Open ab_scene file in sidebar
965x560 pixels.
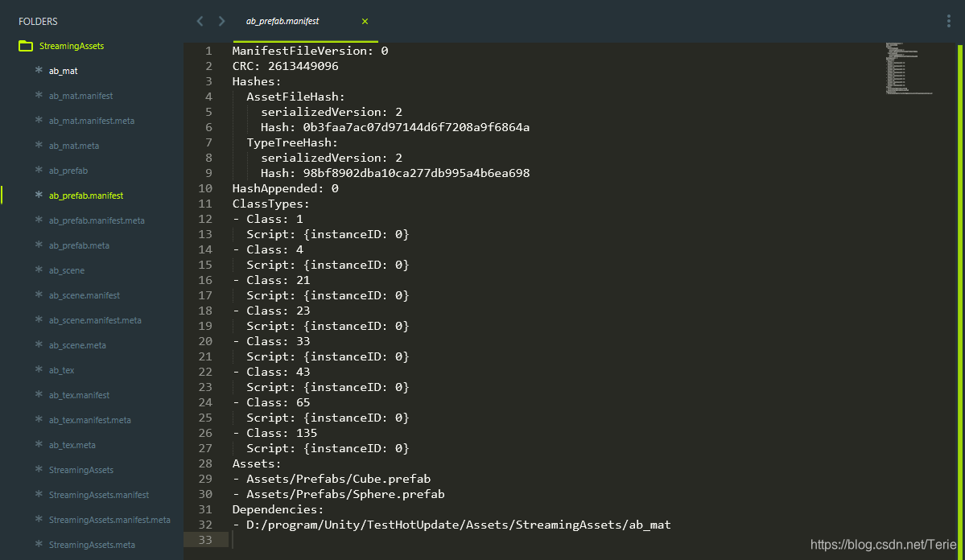point(67,270)
